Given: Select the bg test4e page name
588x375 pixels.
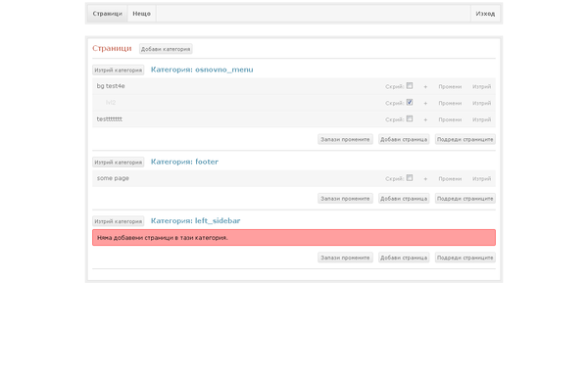Looking at the screenshot, I should 111,86.
